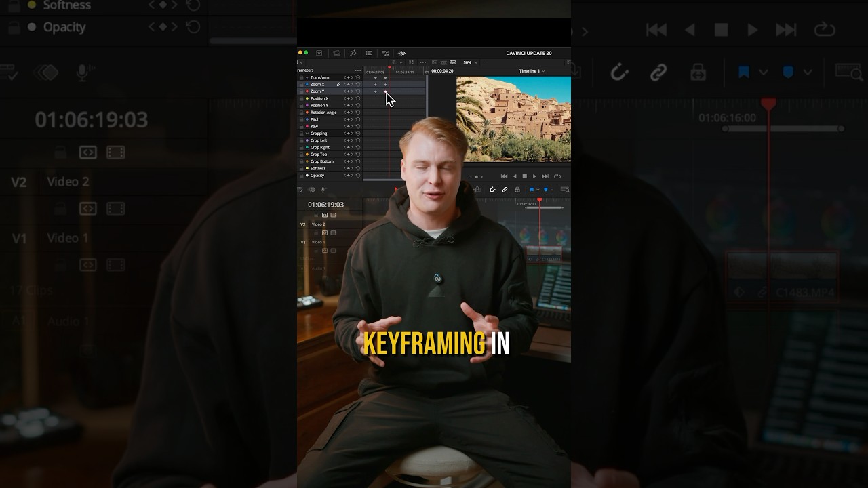Toggle the lock on the Zoom X row
This screenshot has width=868, height=488.
pyautogui.click(x=301, y=85)
